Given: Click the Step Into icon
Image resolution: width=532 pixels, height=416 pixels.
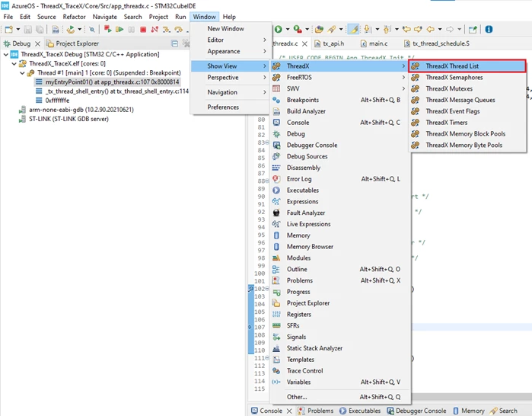Looking at the screenshot, I should pos(166,30).
